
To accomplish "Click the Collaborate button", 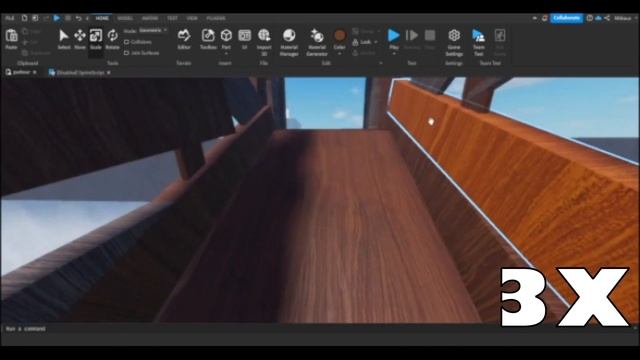I will click(x=566, y=18).
